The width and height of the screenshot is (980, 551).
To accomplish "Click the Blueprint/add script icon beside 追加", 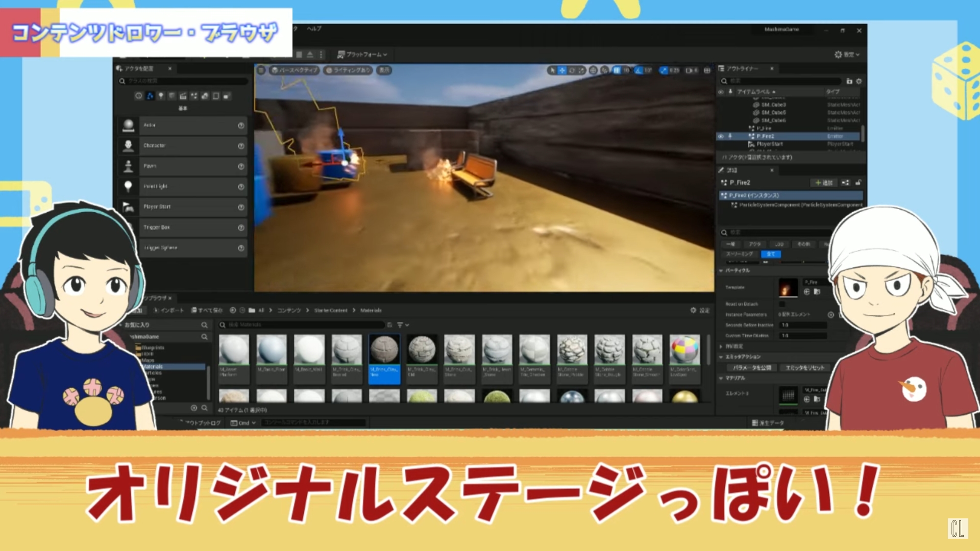I will (x=845, y=183).
